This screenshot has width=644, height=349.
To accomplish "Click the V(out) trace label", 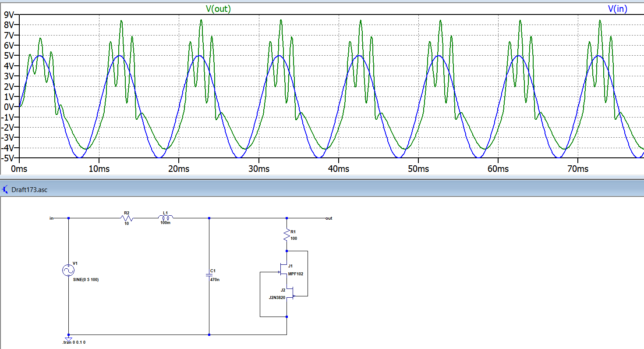I will coord(218,9).
